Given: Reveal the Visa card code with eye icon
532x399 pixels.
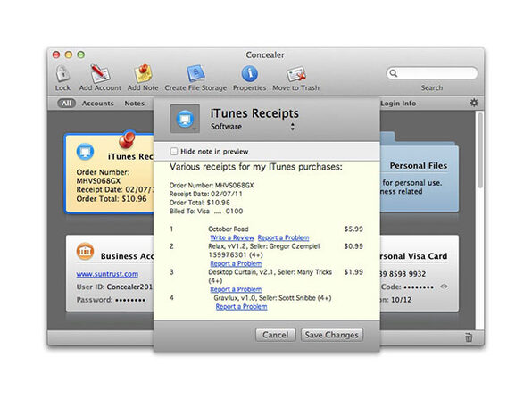Looking at the screenshot, I should pyautogui.click(x=444, y=287).
